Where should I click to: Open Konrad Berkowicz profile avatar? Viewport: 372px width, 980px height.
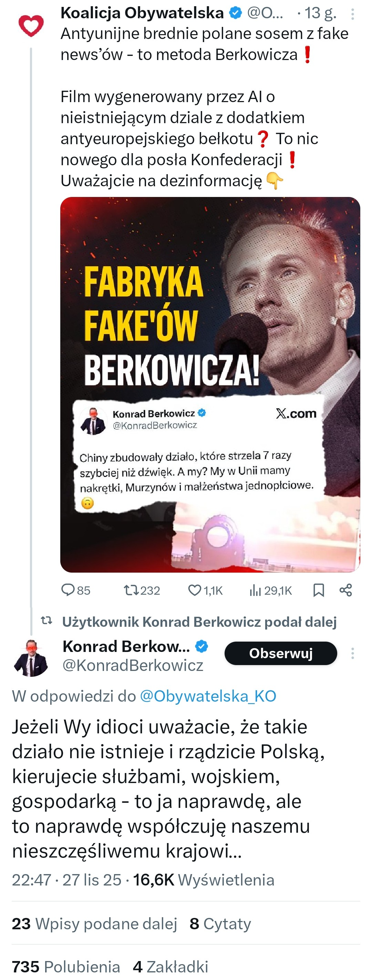[31, 657]
